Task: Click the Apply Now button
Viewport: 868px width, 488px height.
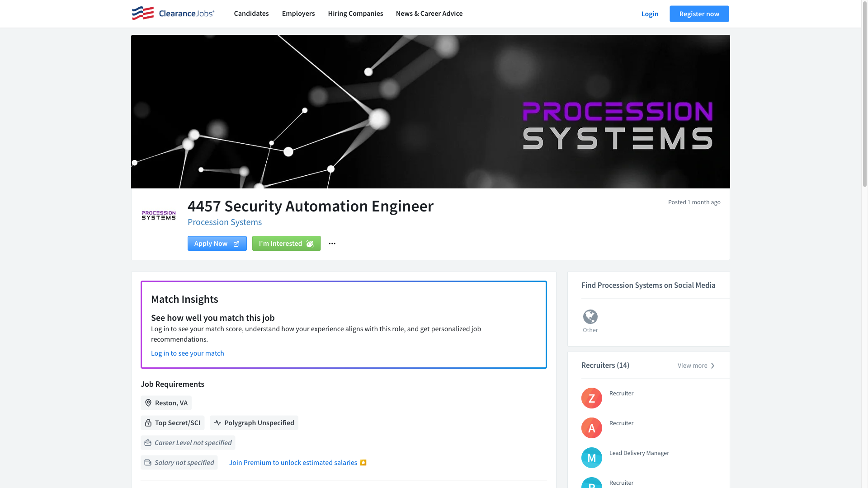Action: click(x=217, y=244)
